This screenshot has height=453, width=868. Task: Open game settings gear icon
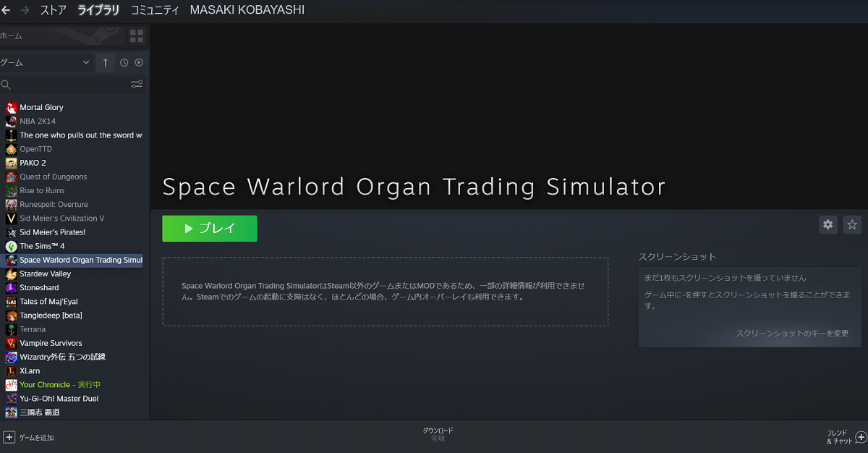(828, 224)
